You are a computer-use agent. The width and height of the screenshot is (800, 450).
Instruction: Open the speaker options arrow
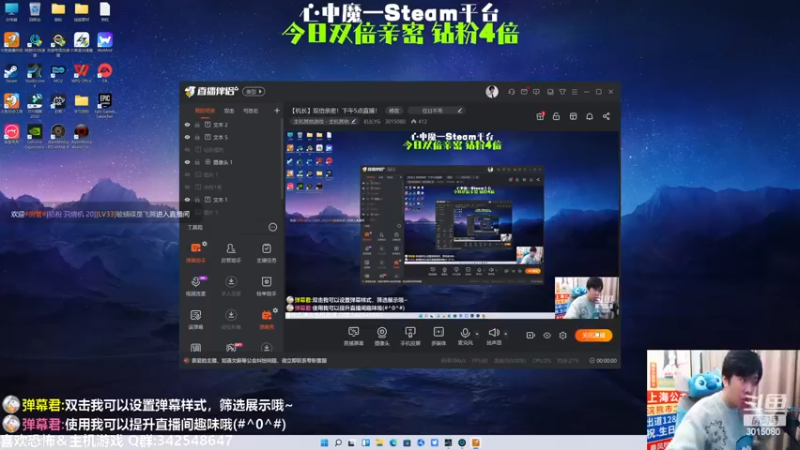(x=506, y=334)
